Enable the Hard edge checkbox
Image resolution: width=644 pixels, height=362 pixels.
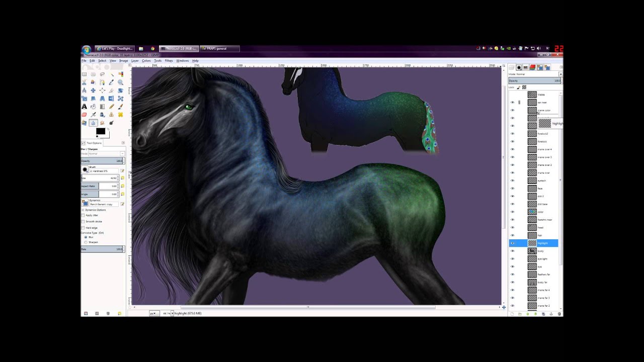(83, 228)
